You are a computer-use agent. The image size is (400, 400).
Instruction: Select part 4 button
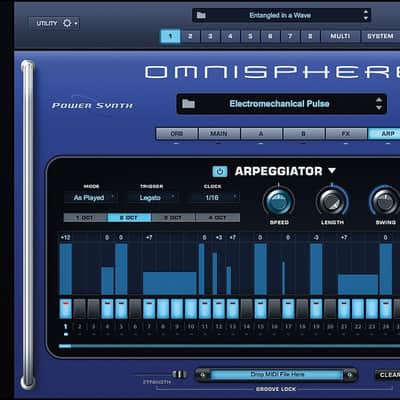click(x=230, y=36)
